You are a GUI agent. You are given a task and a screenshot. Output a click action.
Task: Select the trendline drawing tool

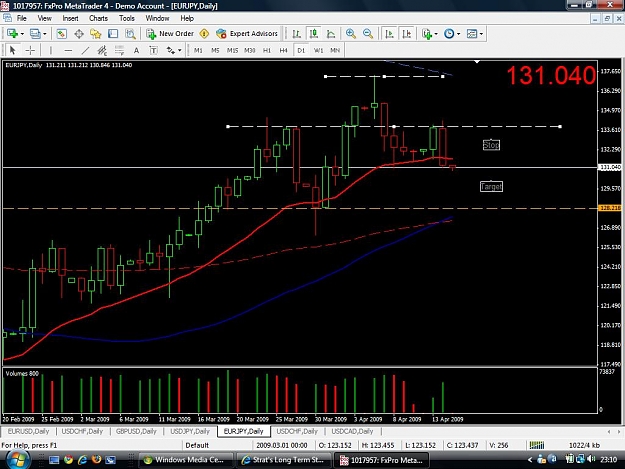click(x=85, y=50)
